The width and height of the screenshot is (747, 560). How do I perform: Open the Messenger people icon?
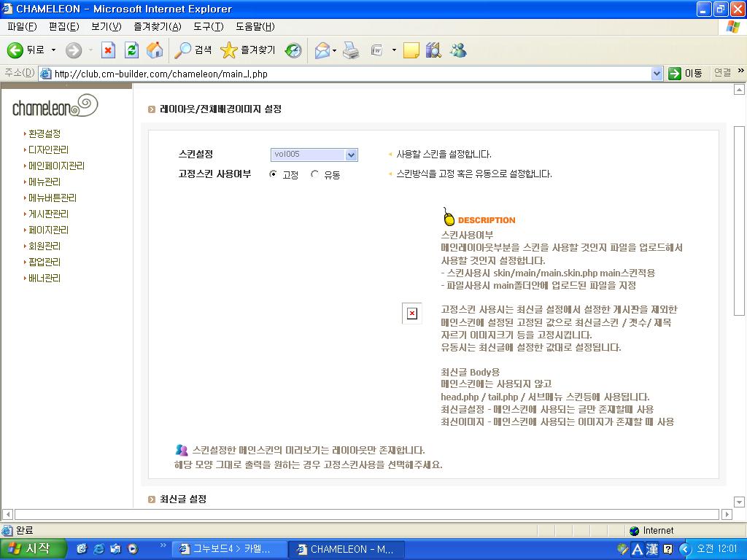(458, 50)
